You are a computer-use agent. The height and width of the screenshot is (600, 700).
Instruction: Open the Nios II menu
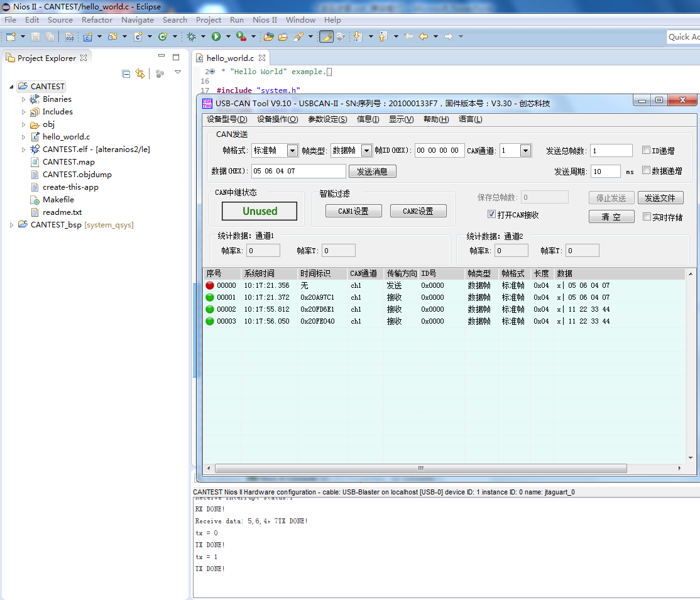pyautogui.click(x=265, y=20)
